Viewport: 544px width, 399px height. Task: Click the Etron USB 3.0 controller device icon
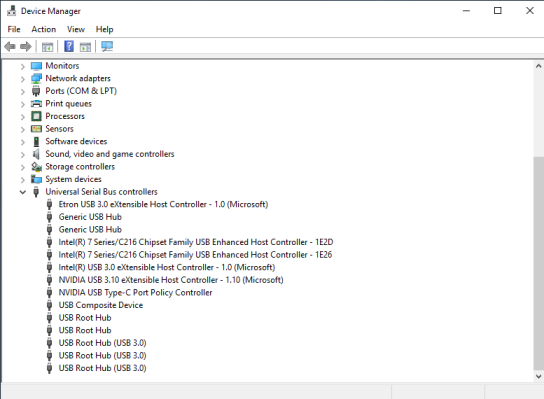49,204
